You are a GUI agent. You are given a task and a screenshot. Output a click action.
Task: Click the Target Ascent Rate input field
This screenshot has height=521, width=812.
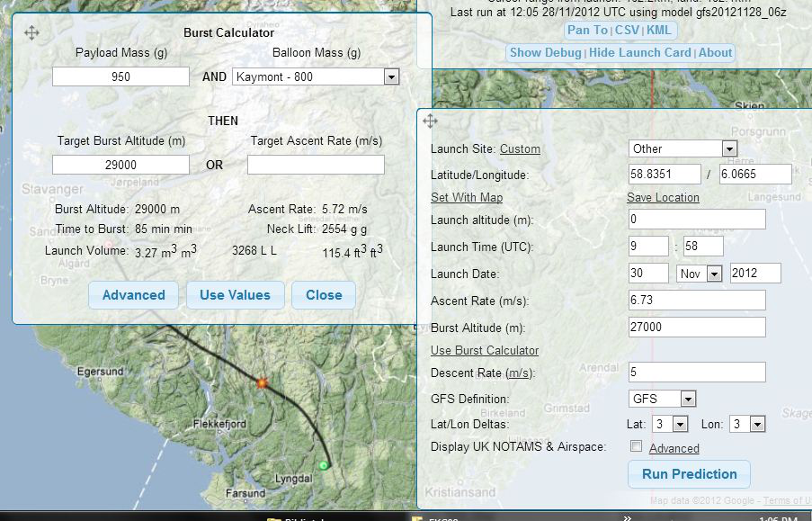coord(316,165)
